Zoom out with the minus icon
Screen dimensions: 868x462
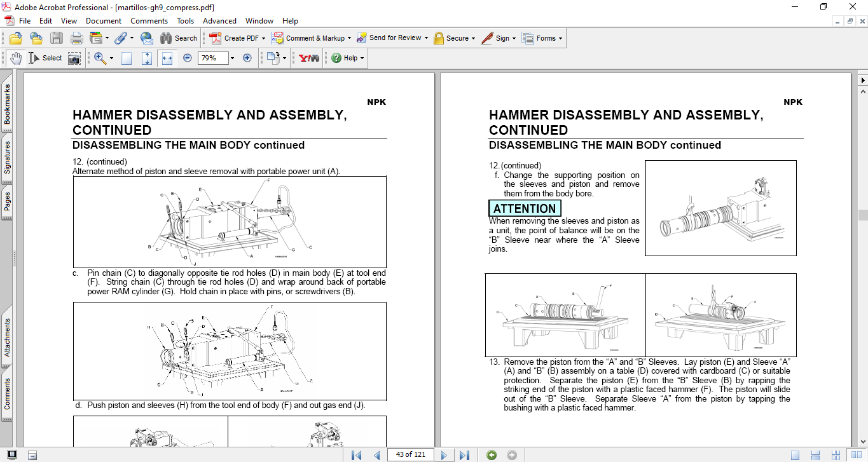188,58
